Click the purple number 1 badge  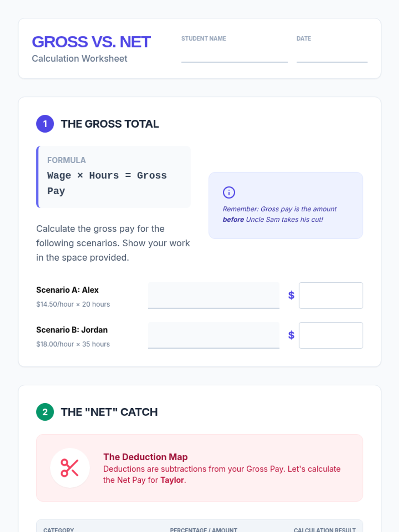tap(45, 124)
